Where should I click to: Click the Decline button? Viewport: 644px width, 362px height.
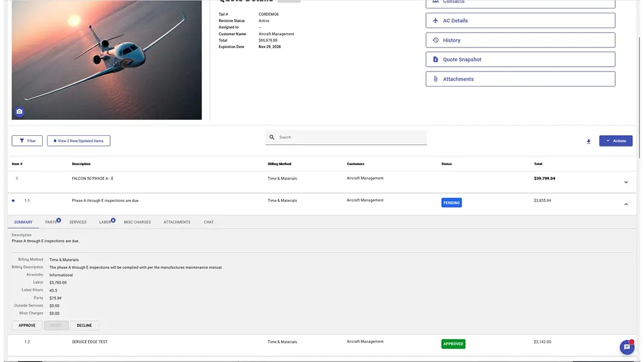(84, 325)
